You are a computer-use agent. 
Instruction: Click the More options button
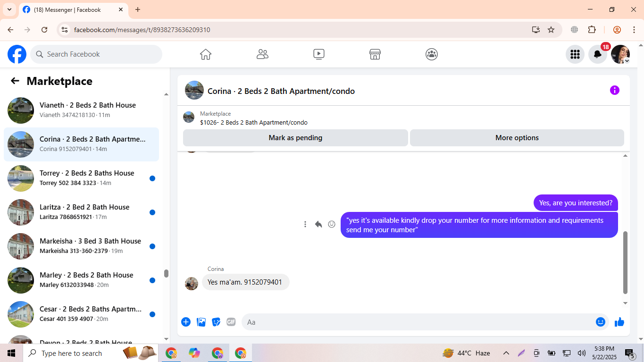517,138
